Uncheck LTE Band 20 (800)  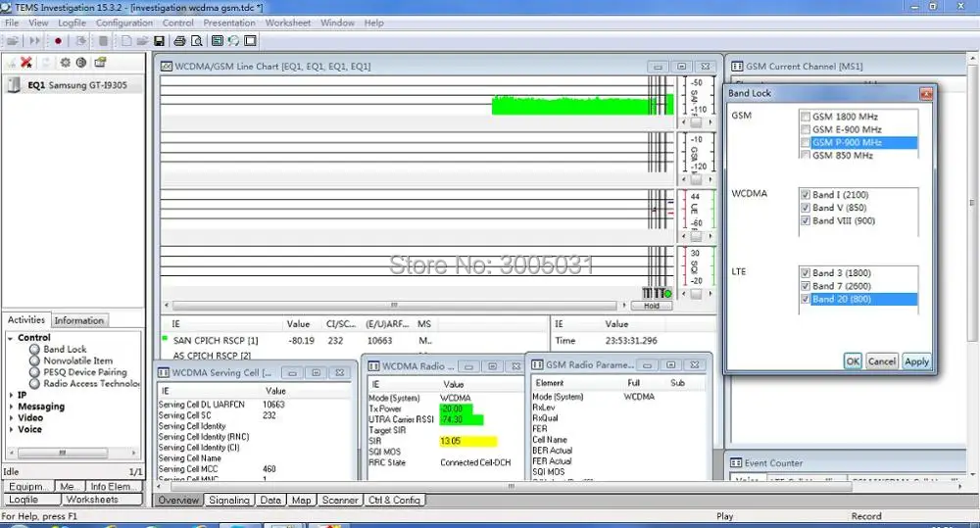point(806,300)
